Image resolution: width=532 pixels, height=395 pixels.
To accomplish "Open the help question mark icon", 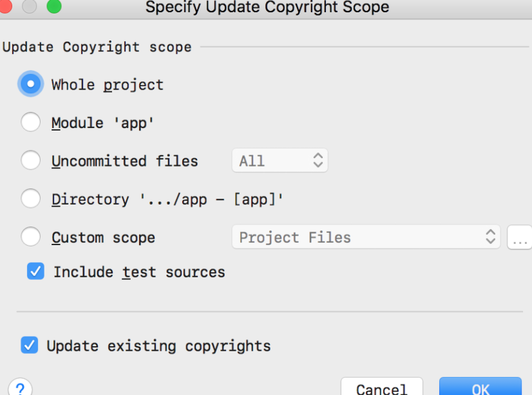I will [x=21, y=388].
